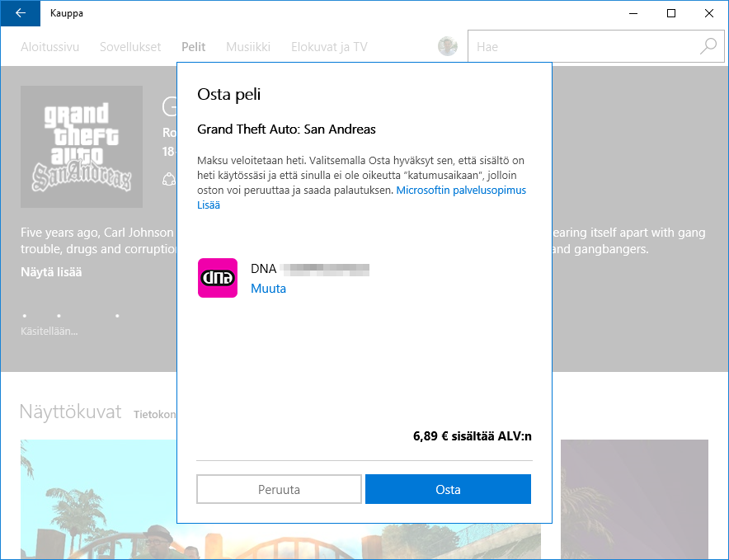
Task: Go to the Musiikki tab
Action: click(248, 47)
